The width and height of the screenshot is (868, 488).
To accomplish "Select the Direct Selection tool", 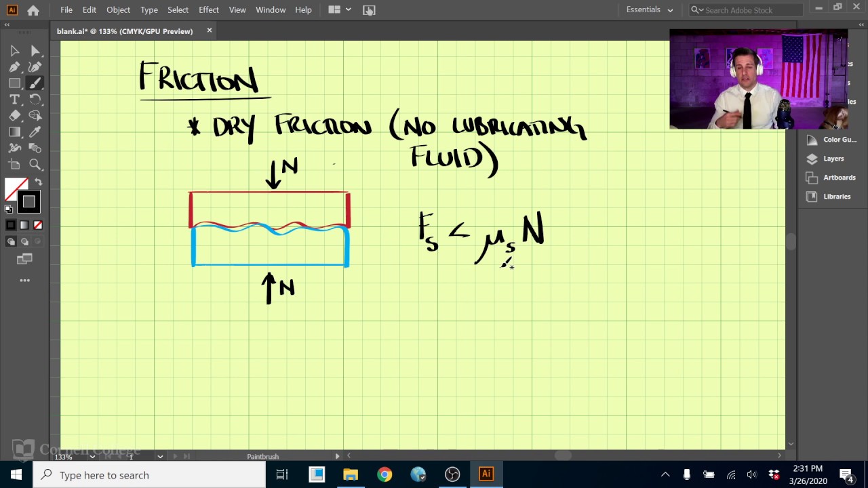I will tap(35, 51).
